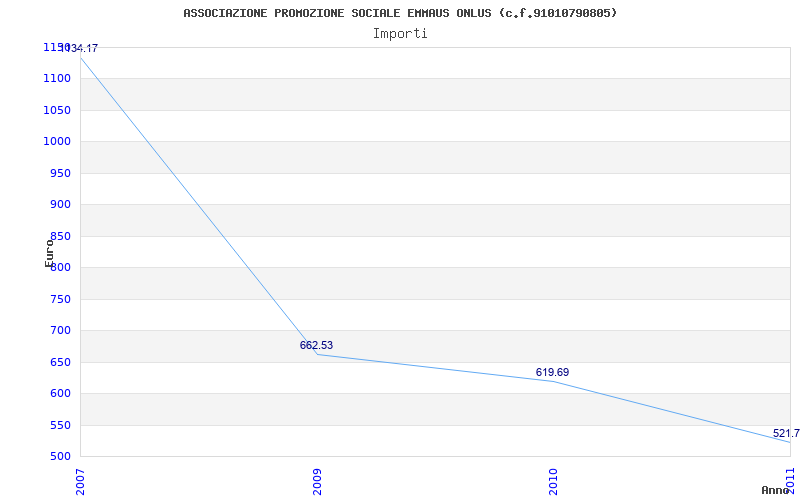The height and width of the screenshot is (500, 800).
Task: Click the 'Euro' y-axis title
Action: (x=49, y=253)
